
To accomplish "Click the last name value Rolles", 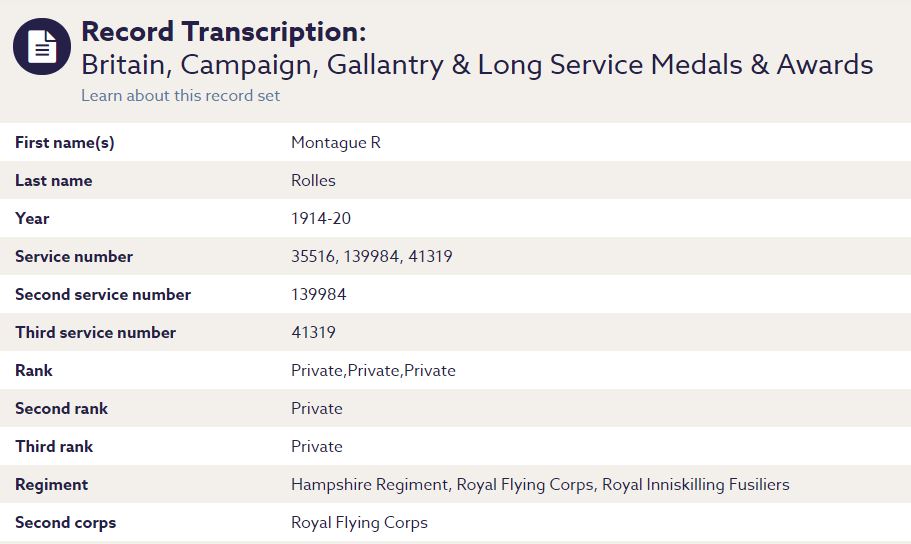I will tap(313, 181).
